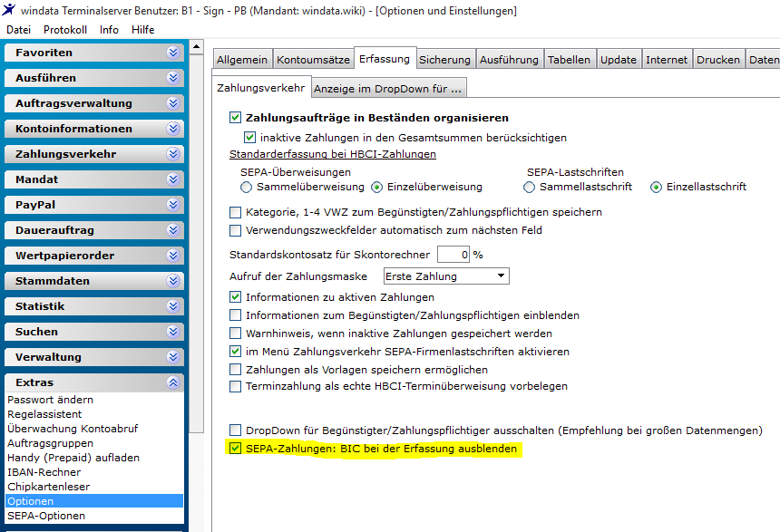The height and width of the screenshot is (532, 780).
Task: Open the Hilfe menu
Action: (142, 30)
